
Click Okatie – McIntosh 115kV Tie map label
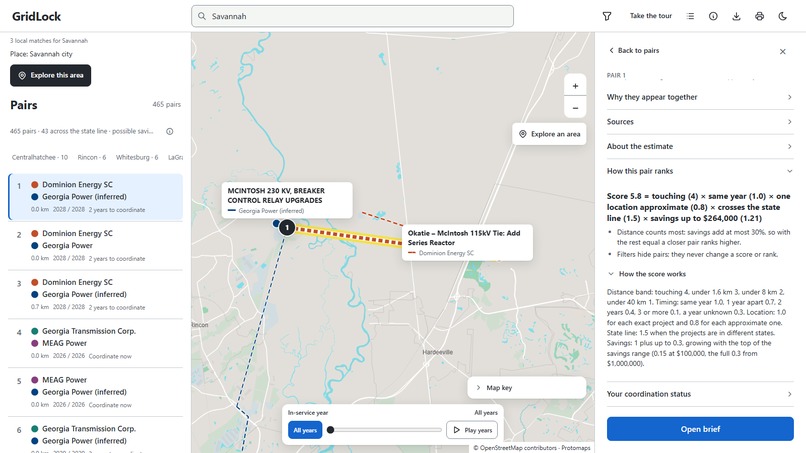pyautogui.click(x=467, y=242)
